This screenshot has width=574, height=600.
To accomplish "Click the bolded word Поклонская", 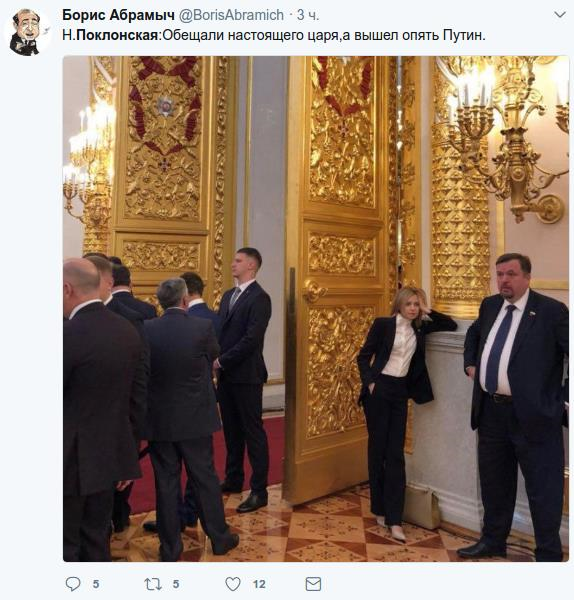I will 117,35.
